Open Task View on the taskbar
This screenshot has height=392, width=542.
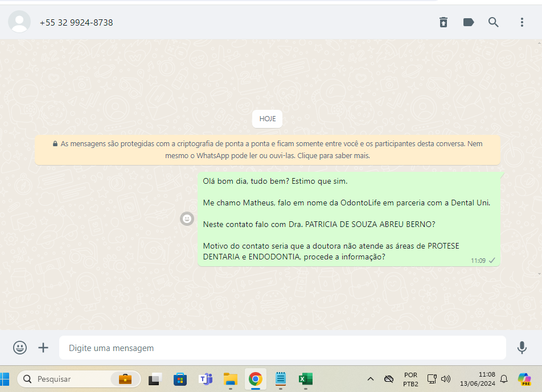pos(155,379)
